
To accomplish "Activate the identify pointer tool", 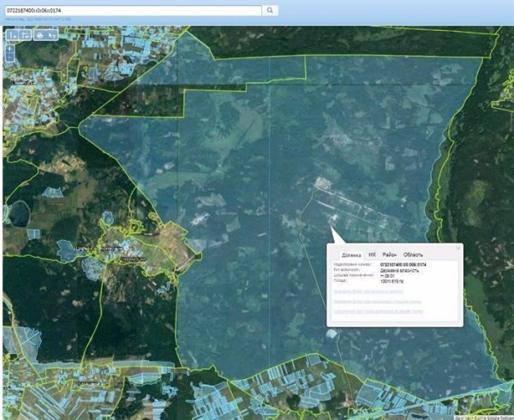I will [52, 35].
